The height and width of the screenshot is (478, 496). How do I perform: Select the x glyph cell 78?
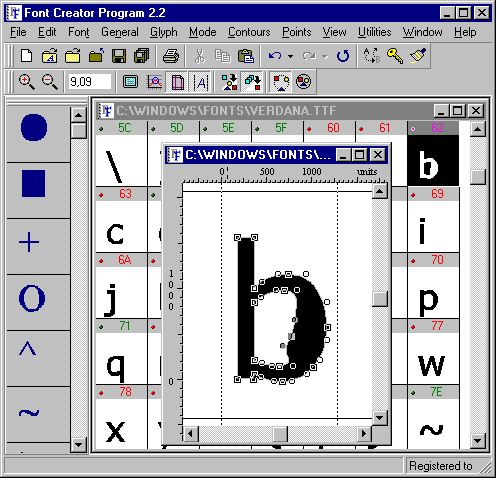coord(121,417)
